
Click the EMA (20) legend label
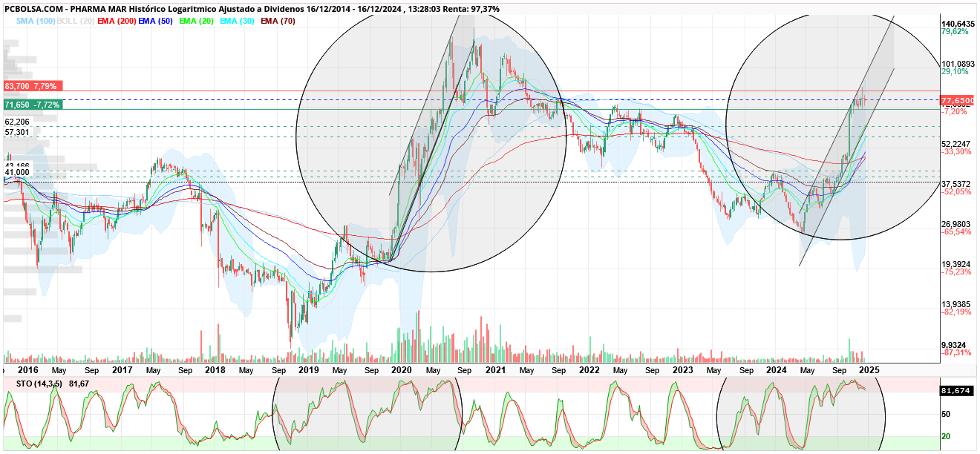(x=197, y=21)
